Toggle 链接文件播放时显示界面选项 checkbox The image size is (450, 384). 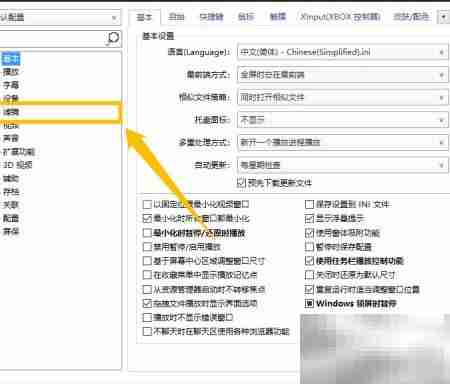click(147, 303)
